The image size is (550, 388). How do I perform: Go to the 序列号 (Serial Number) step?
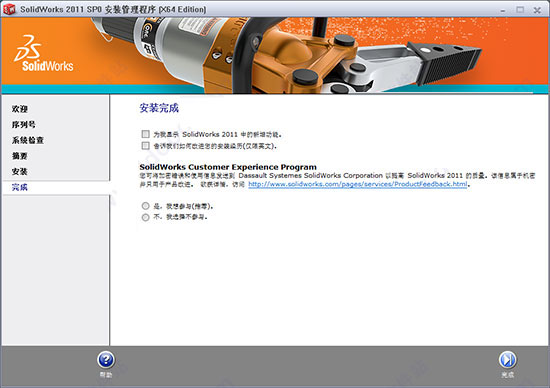24,125
